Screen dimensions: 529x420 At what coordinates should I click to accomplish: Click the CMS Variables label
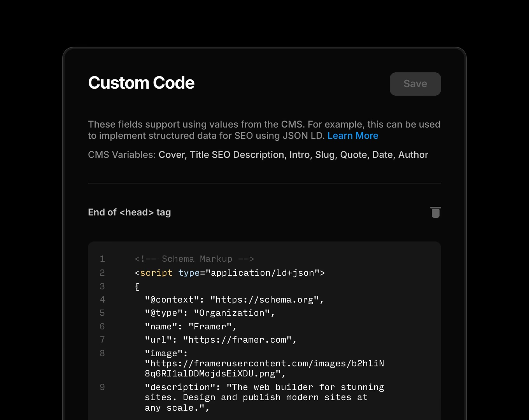click(x=122, y=155)
